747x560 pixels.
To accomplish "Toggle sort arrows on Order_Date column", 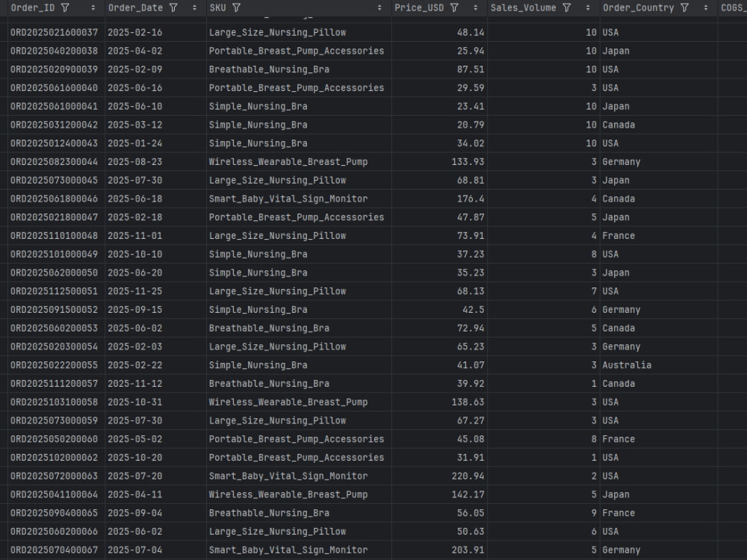I will [x=194, y=7].
